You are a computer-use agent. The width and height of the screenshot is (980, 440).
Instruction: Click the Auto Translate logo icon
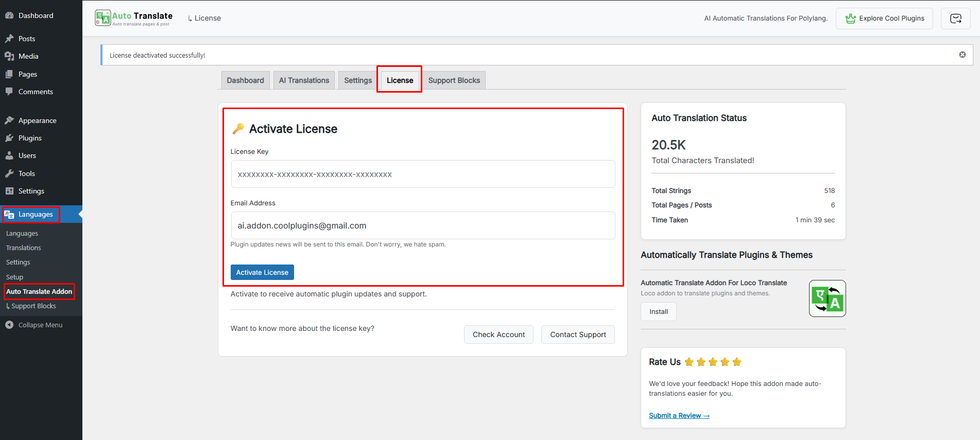pos(103,18)
